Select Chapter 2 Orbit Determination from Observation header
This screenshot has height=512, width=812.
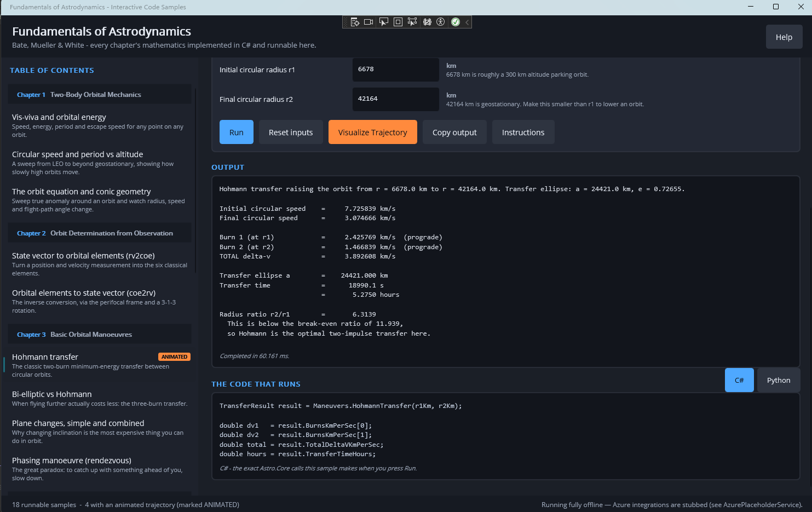[x=100, y=233]
